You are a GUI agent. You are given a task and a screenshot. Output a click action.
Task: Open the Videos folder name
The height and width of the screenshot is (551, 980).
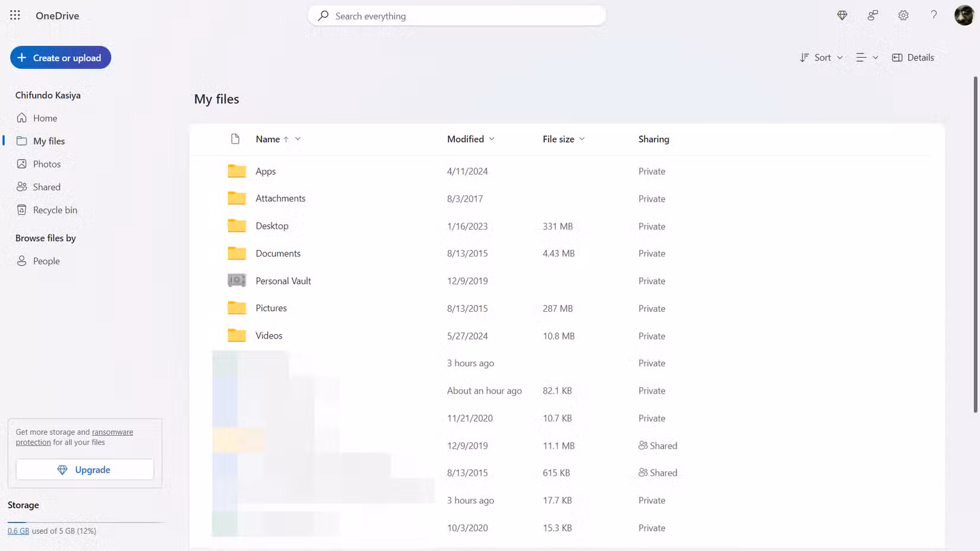click(269, 335)
